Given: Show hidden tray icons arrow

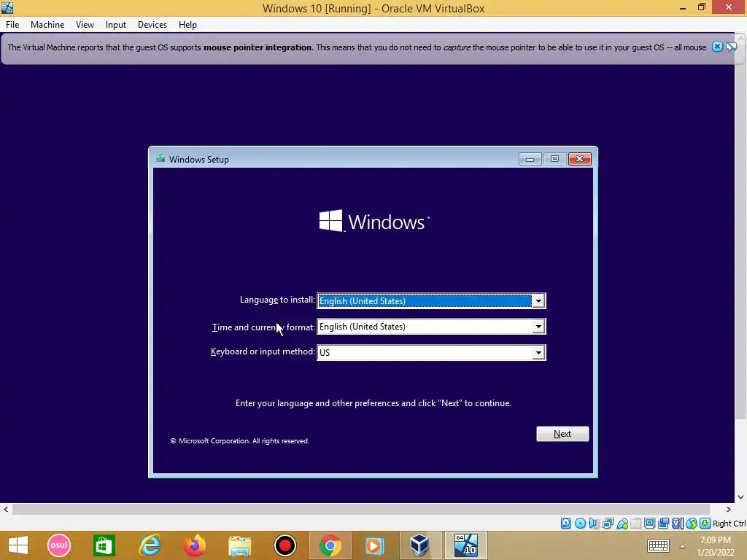Looking at the screenshot, I should click(x=682, y=546).
